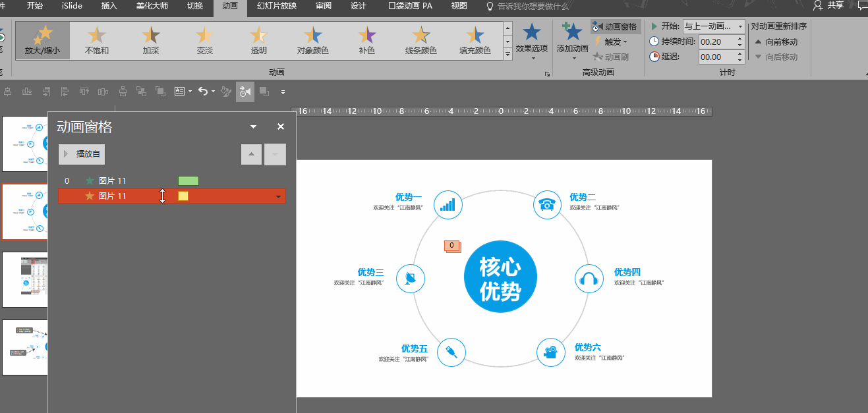The image size is (868, 413).
Task: Select the 不饱和 animation effect
Action: tap(97, 40)
